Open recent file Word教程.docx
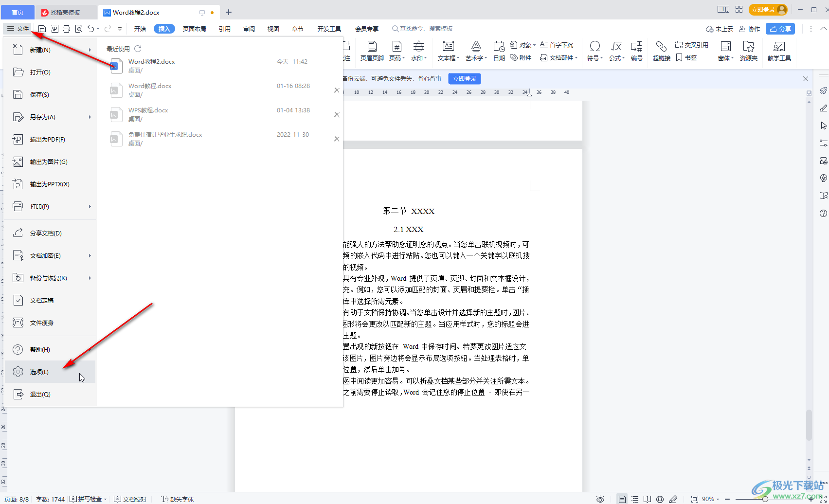 click(219, 90)
